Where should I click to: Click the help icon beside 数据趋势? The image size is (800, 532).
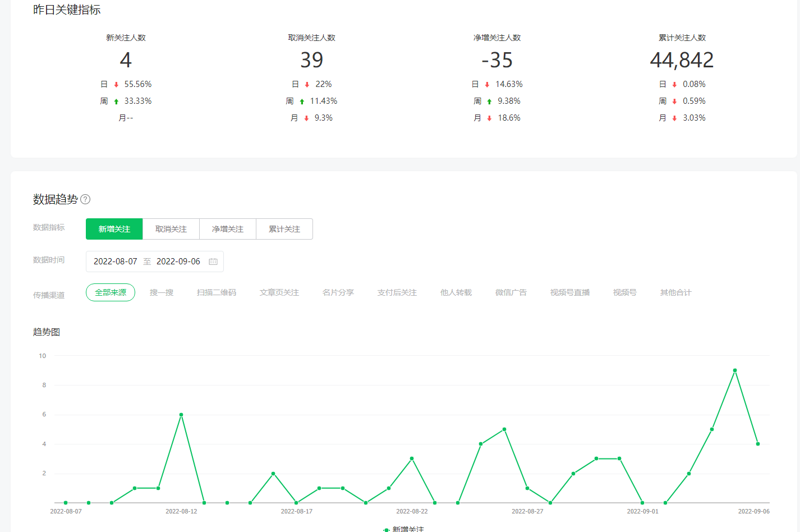(x=85, y=199)
